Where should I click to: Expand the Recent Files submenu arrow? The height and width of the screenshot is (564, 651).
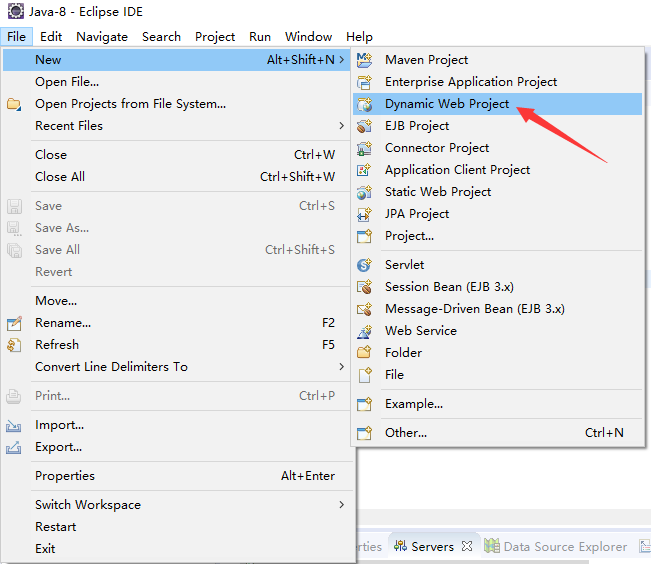(342, 126)
